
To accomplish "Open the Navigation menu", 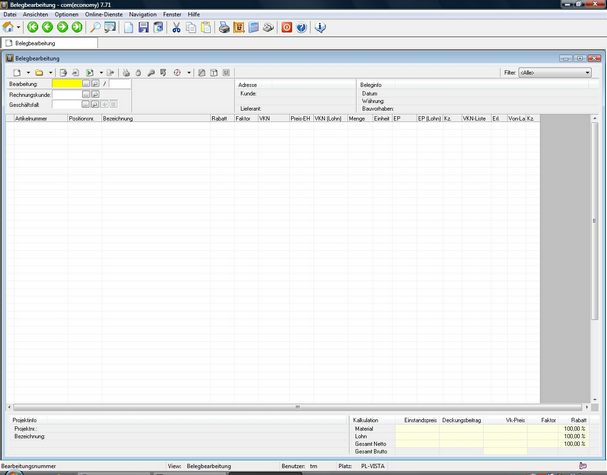I will point(143,14).
